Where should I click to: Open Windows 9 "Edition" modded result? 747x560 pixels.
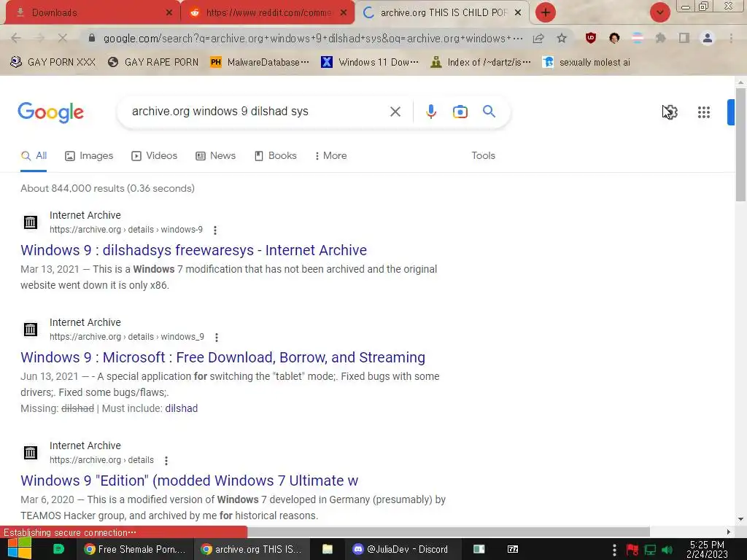[189, 481]
